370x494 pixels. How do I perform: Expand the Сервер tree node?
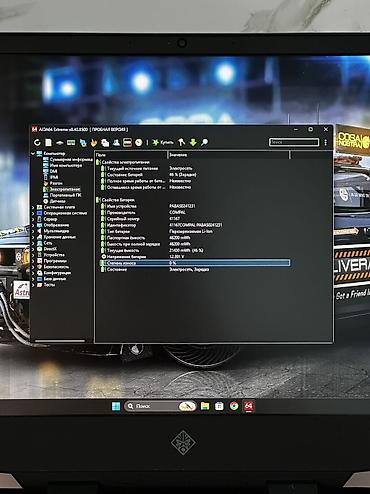pos(33,219)
